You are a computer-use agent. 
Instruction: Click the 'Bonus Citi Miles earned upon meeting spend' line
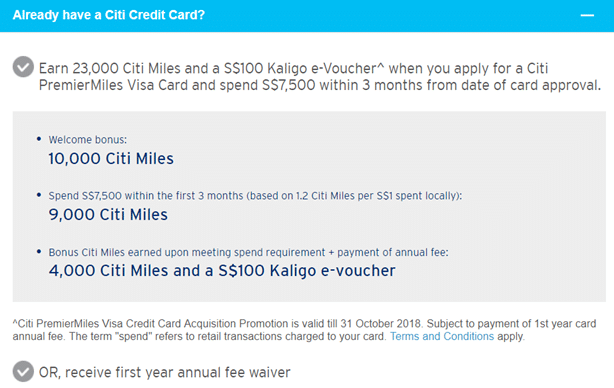click(x=248, y=252)
